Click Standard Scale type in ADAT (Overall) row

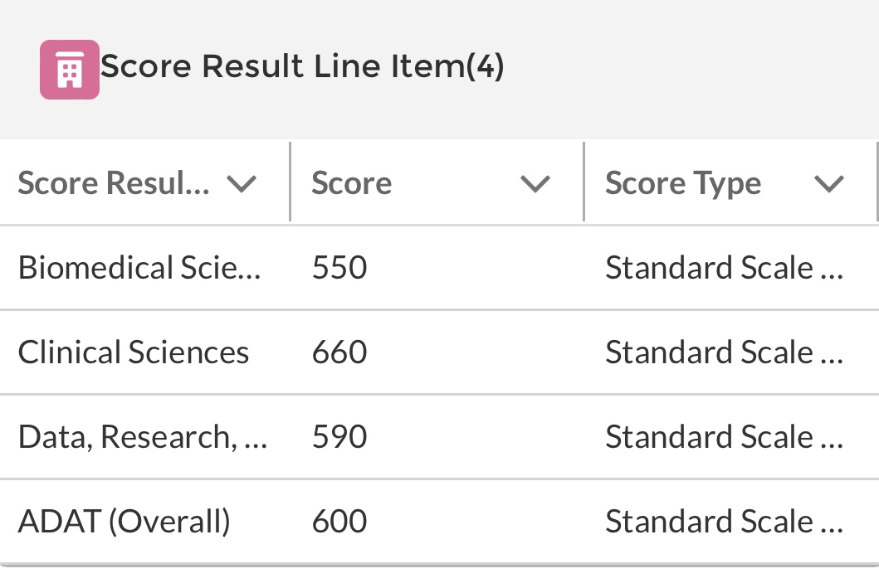tap(724, 522)
